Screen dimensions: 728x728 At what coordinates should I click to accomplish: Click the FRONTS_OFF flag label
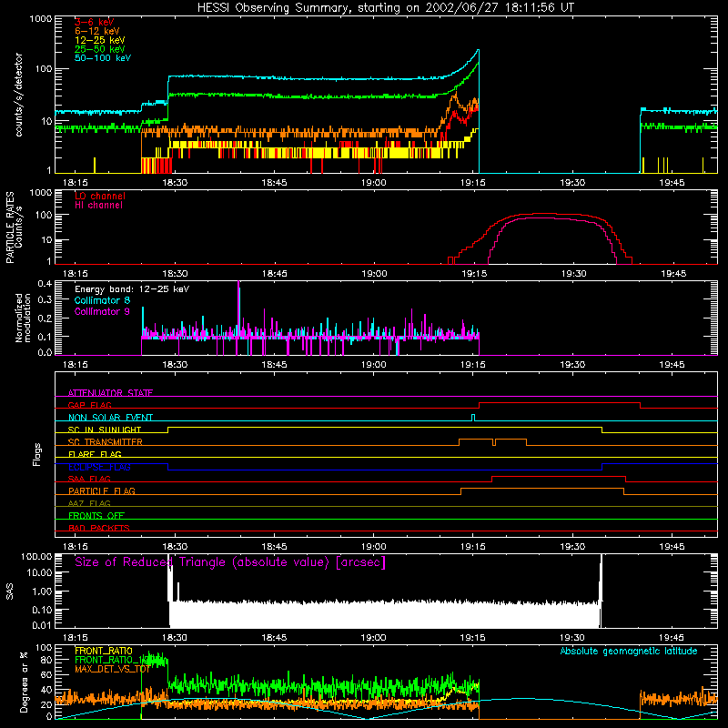pos(96,516)
